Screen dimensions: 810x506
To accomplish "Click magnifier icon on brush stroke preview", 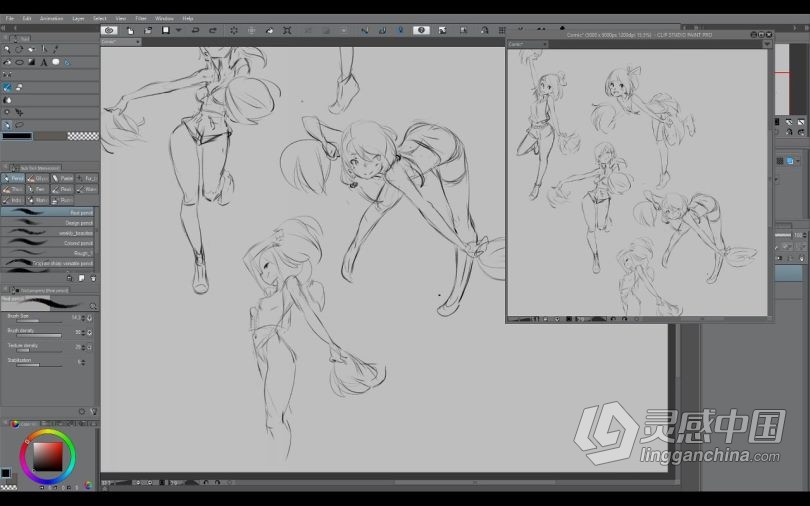I will (x=93, y=306).
